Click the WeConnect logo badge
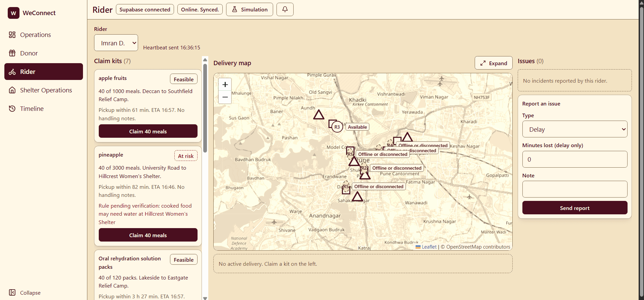This screenshot has width=644, height=300. point(13,13)
